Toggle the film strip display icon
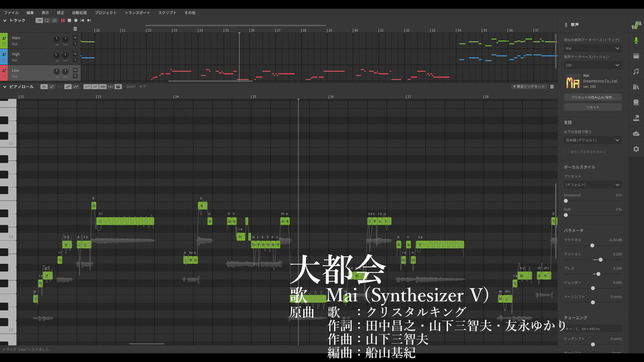Viewport: 644px width, 362px height. tap(118, 86)
